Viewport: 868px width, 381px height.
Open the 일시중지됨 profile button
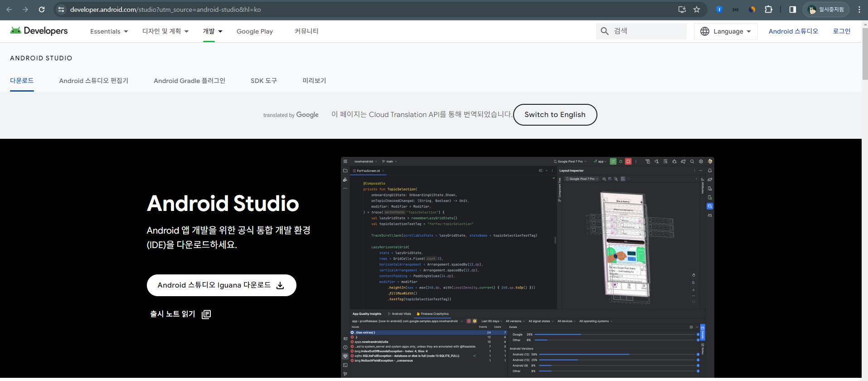pos(826,10)
